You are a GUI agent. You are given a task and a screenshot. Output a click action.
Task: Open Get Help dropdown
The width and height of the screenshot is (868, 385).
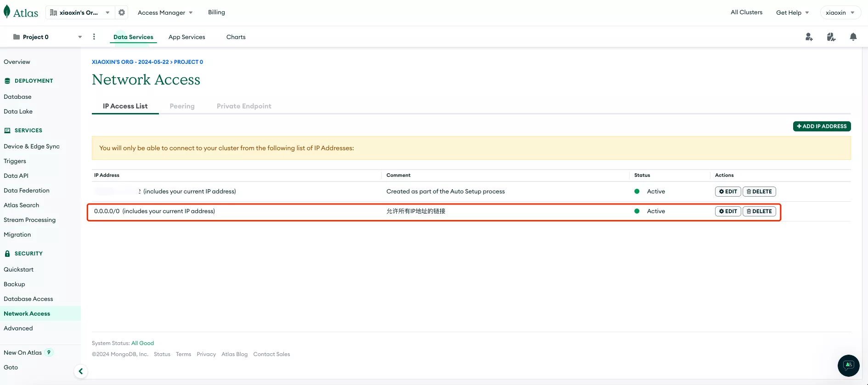[793, 13]
